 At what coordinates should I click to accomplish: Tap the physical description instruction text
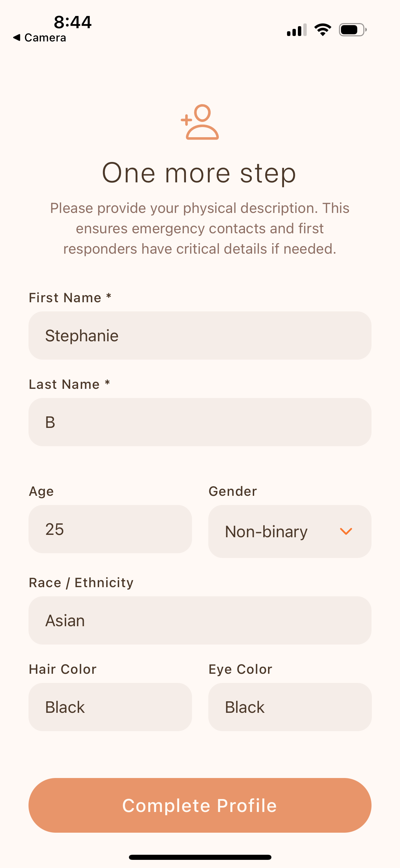tap(200, 228)
